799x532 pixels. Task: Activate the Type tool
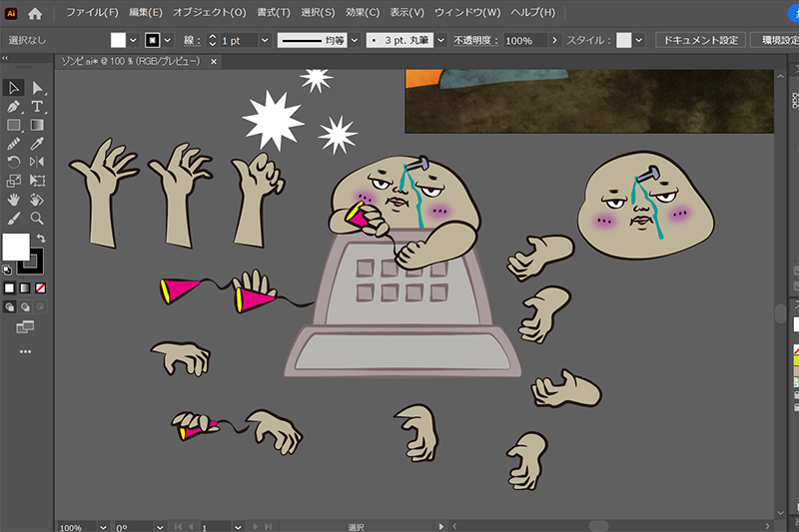(37, 107)
